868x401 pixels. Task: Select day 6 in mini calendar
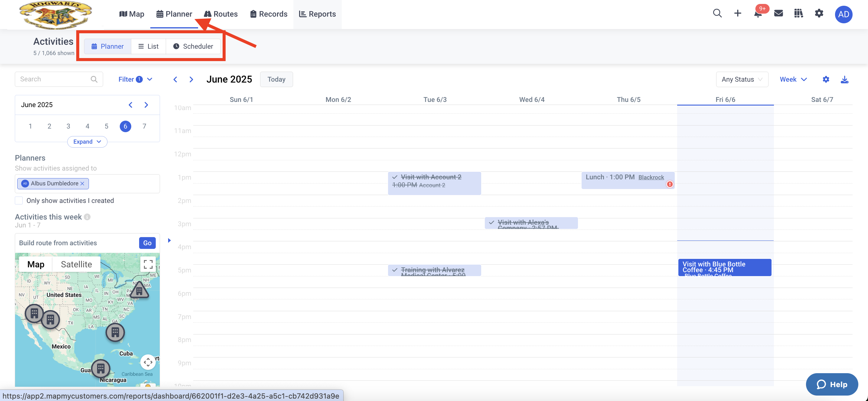(x=125, y=126)
